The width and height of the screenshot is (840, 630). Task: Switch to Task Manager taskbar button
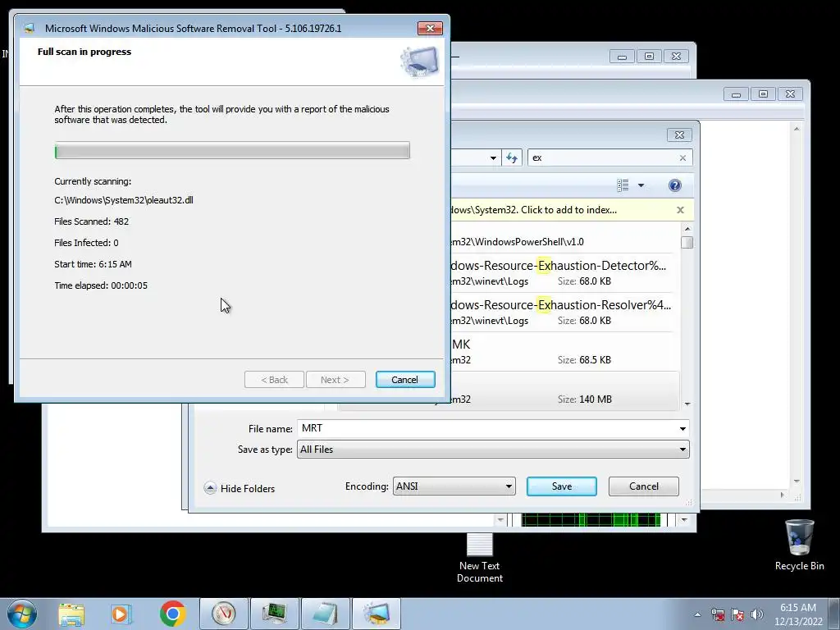274,614
